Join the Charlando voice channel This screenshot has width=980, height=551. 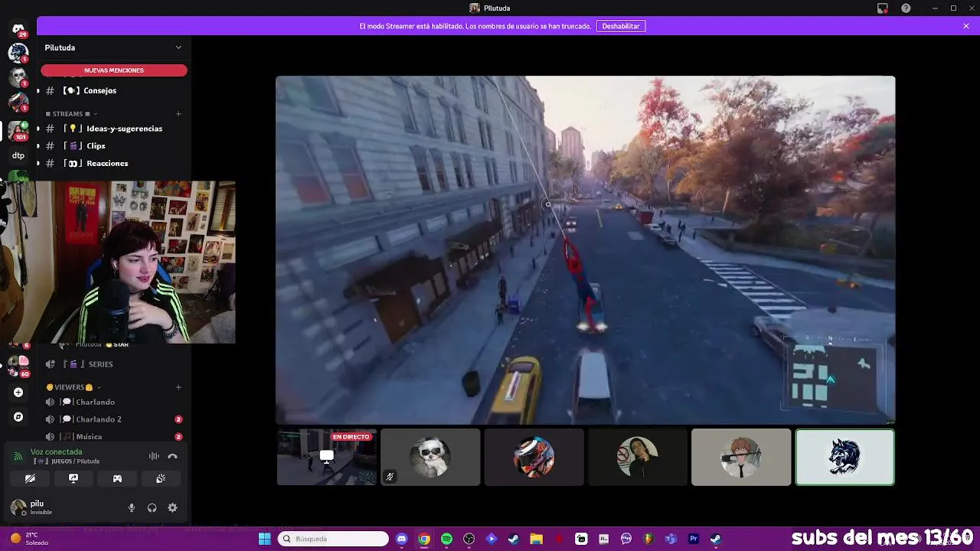[113, 402]
